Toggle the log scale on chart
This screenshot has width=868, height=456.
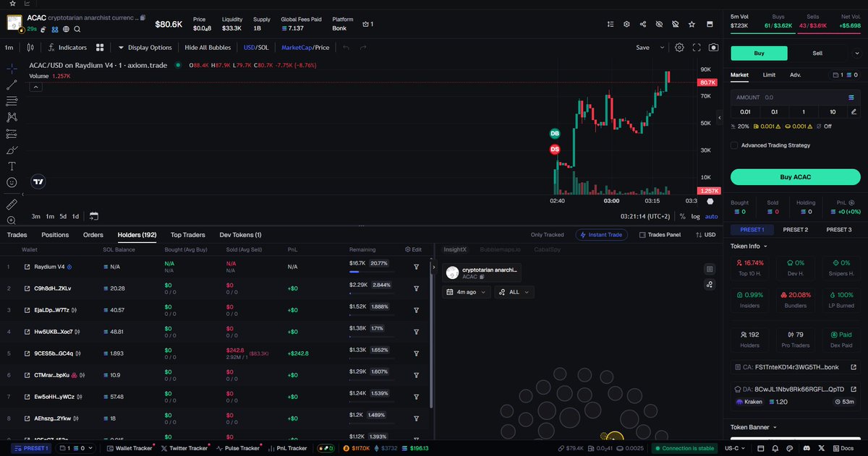click(696, 216)
